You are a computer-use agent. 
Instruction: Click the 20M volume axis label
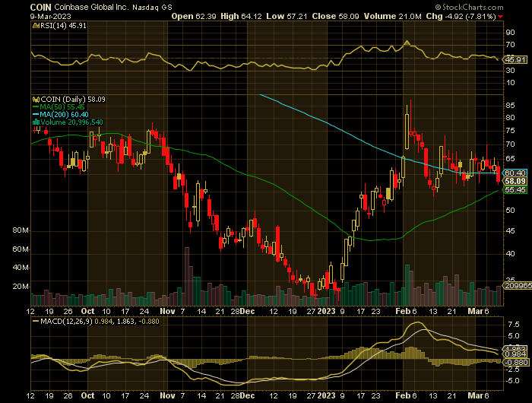click(21, 287)
